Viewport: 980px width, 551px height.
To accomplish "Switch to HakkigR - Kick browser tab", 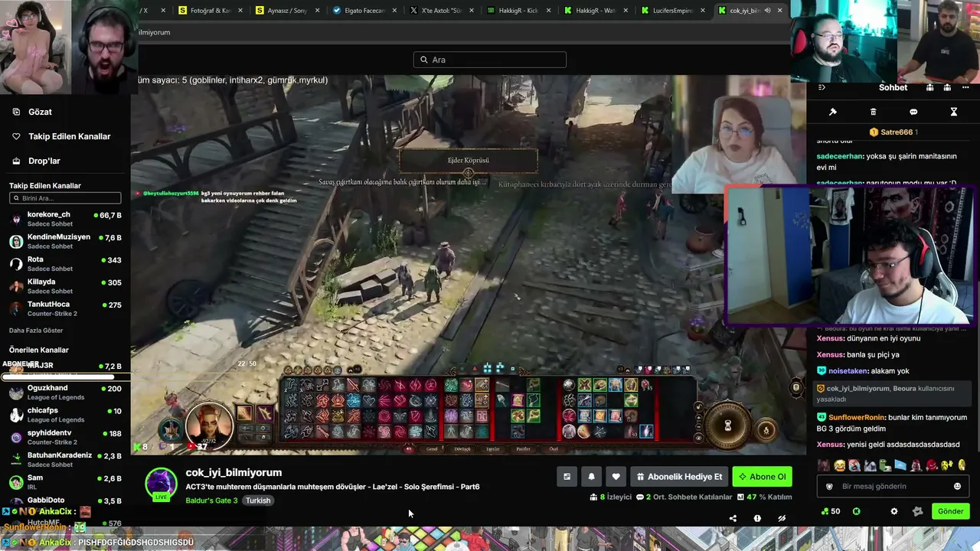I will pos(519,11).
